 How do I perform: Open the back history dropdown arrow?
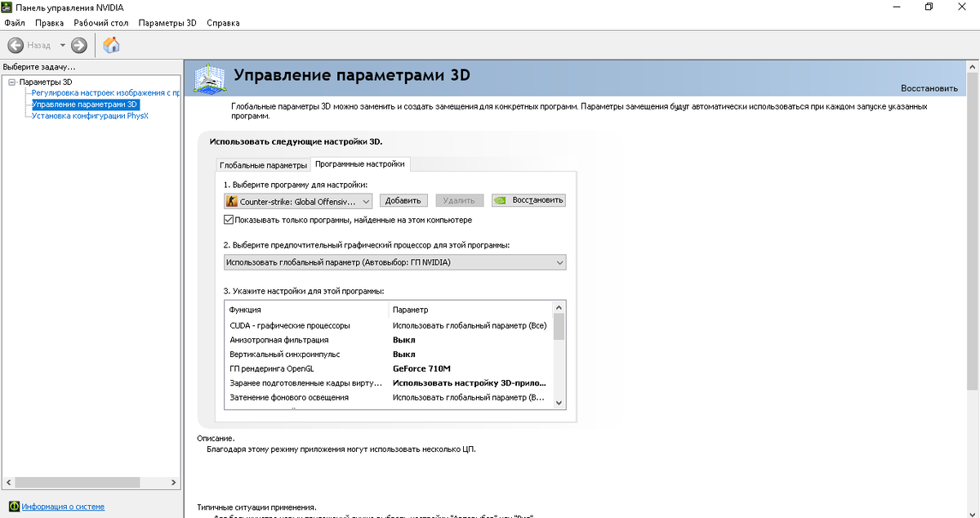coord(62,46)
